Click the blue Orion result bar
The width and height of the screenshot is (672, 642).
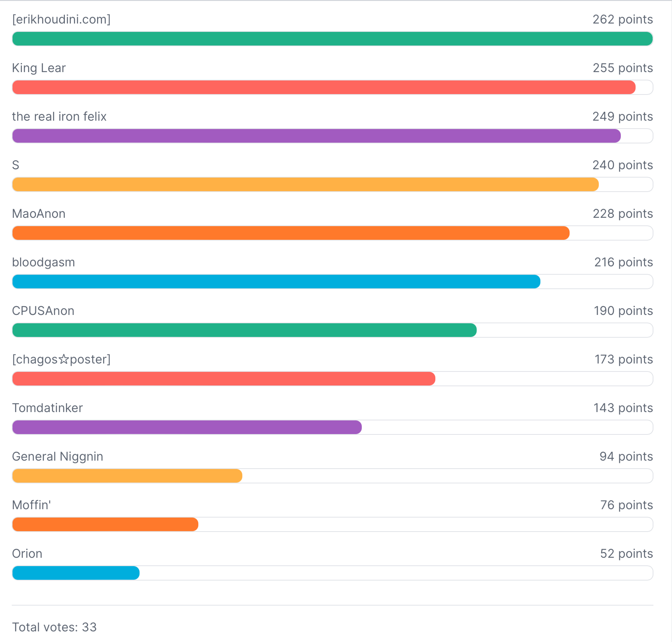76,573
